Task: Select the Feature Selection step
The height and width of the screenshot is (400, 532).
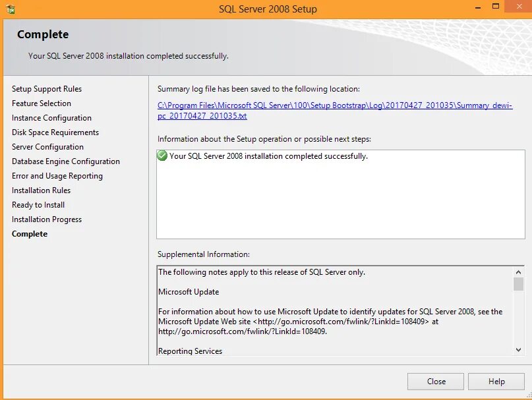Action: pos(42,103)
